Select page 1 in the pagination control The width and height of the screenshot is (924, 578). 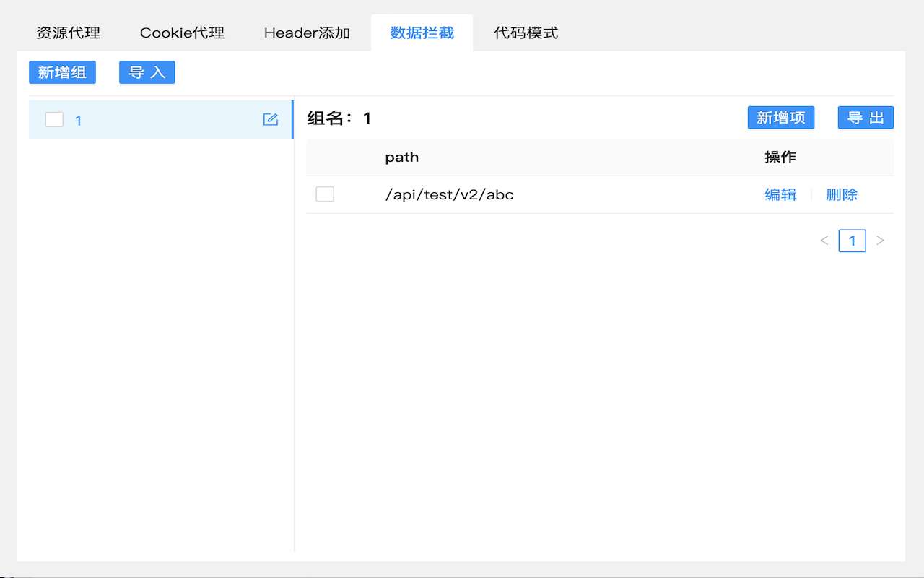pos(853,240)
